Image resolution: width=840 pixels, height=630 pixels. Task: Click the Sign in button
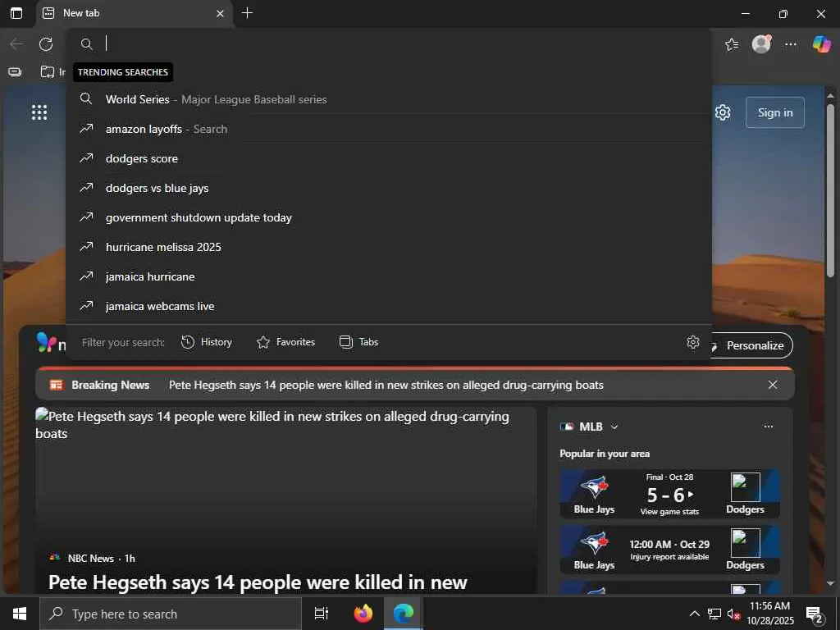point(774,112)
